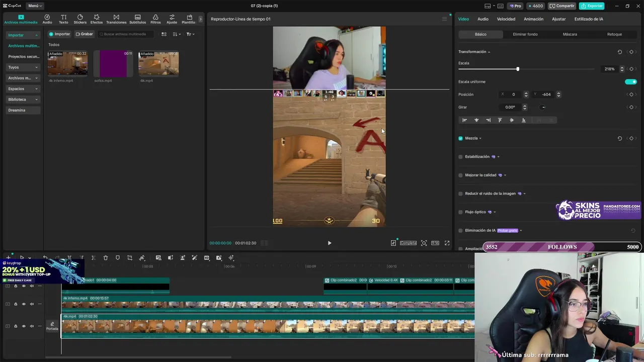
Task: Toggle Escala uniforme switch
Action: [631, 81]
